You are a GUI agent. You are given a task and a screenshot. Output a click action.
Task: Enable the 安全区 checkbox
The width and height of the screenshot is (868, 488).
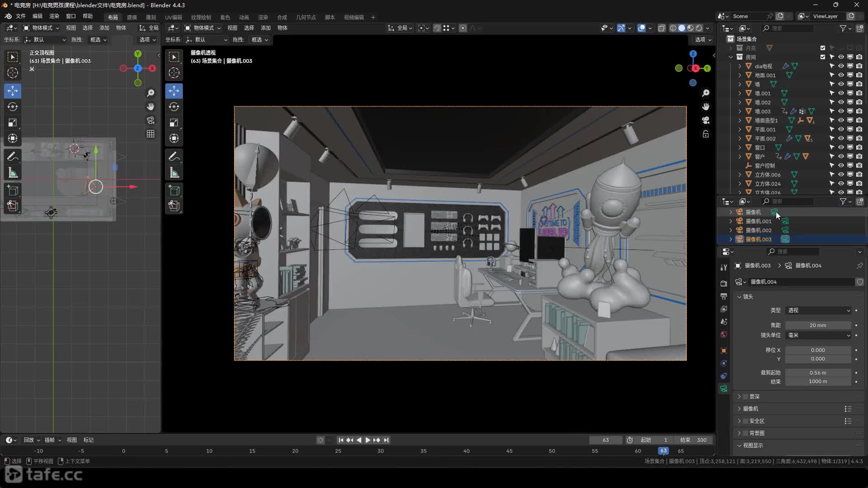pos(745,421)
